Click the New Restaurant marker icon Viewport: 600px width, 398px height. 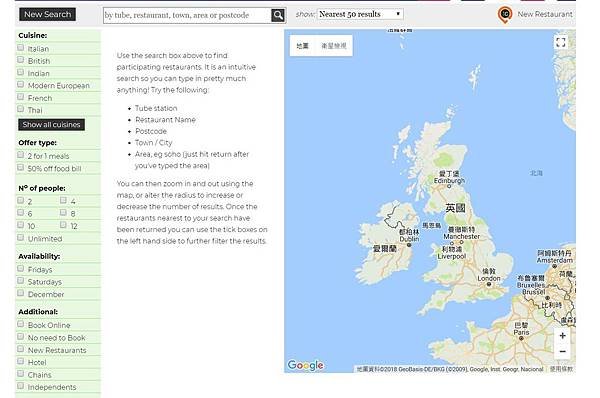pyautogui.click(x=505, y=15)
